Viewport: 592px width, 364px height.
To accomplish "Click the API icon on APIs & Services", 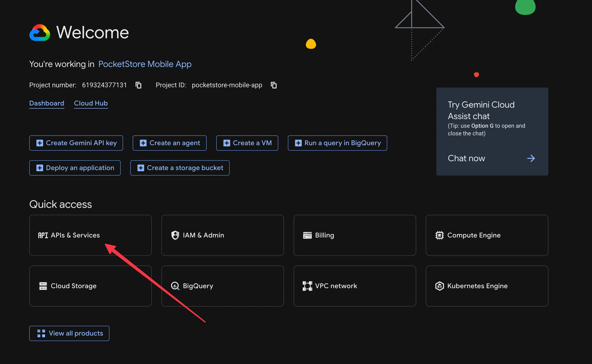I will click(43, 235).
